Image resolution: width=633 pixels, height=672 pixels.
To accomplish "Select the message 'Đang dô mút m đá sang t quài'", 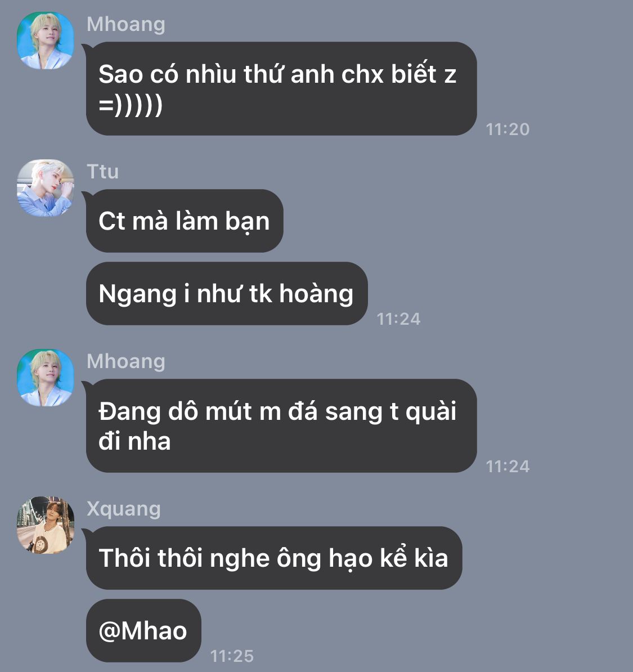I will click(x=281, y=426).
